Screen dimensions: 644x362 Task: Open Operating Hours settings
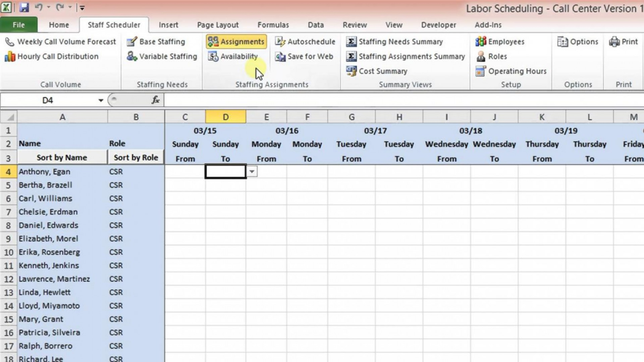[x=518, y=71]
